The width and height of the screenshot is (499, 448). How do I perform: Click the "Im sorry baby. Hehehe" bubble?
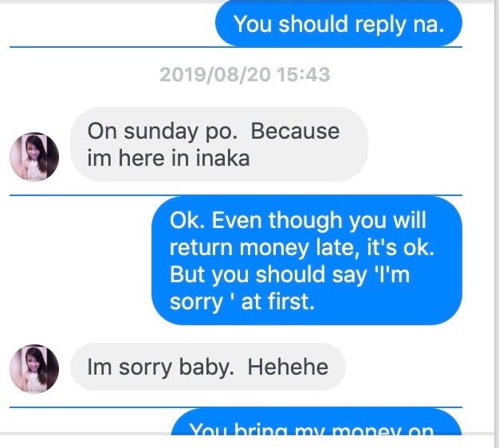(207, 367)
